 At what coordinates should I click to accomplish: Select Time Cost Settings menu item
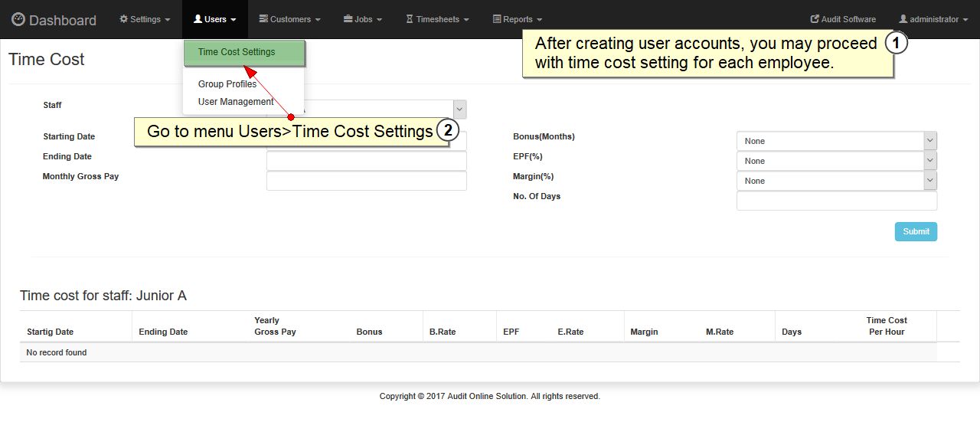(x=237, y=52)
